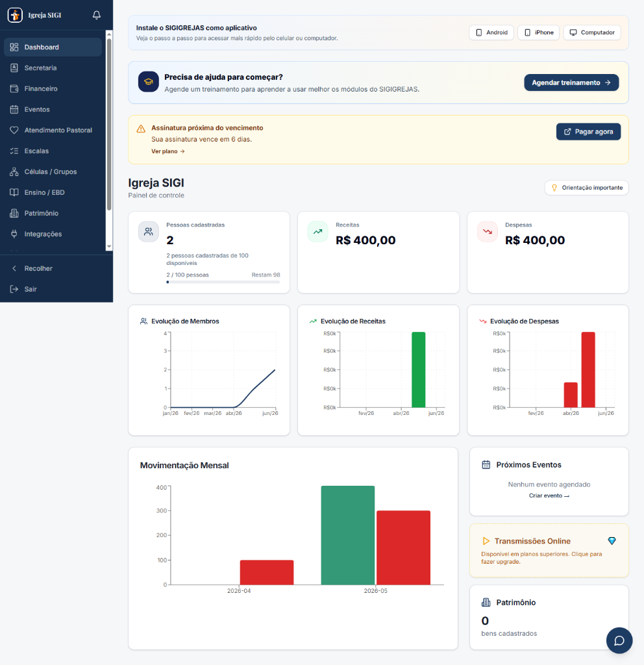Open Secretaria in the sidebar
This screenshot has width=644, height=665.
(53, 68)
